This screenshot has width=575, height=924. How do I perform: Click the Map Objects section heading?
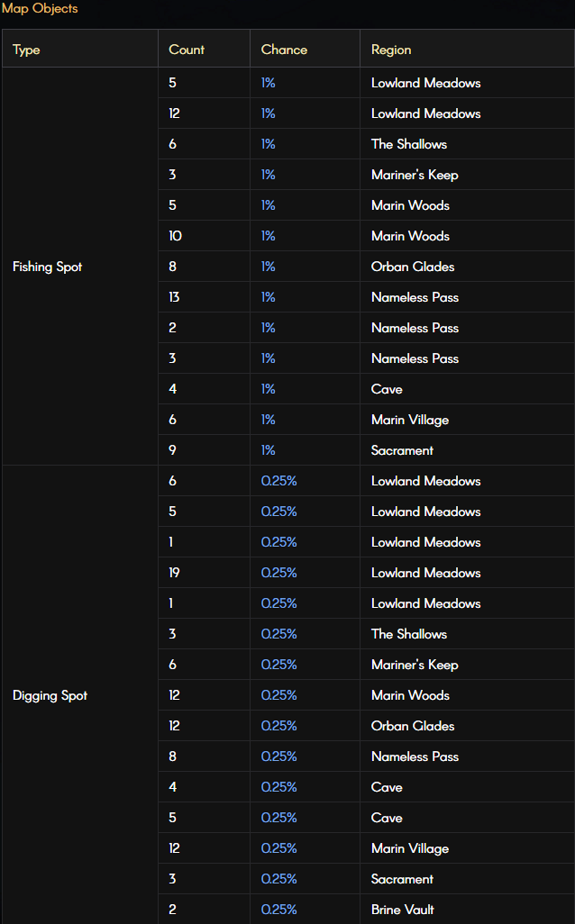tap(40, 8)
